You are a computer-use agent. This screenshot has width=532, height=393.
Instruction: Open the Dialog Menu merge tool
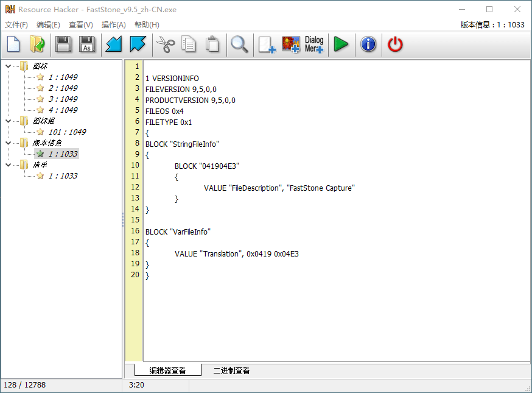(x=314, y=44)
